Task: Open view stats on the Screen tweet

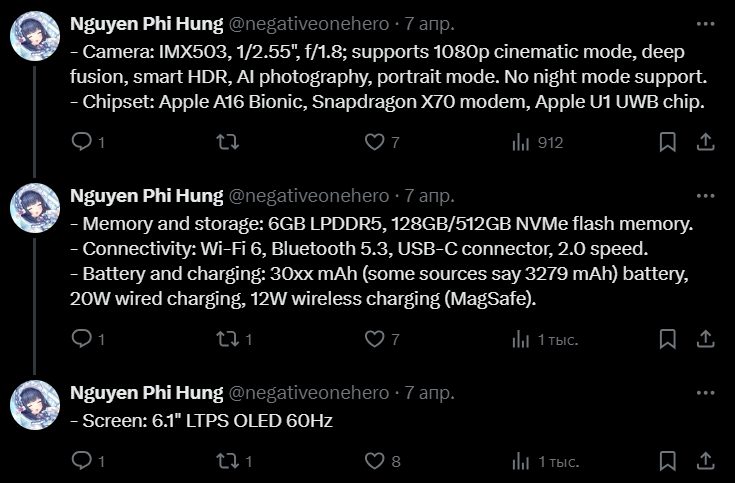Action: click(521, 461)
